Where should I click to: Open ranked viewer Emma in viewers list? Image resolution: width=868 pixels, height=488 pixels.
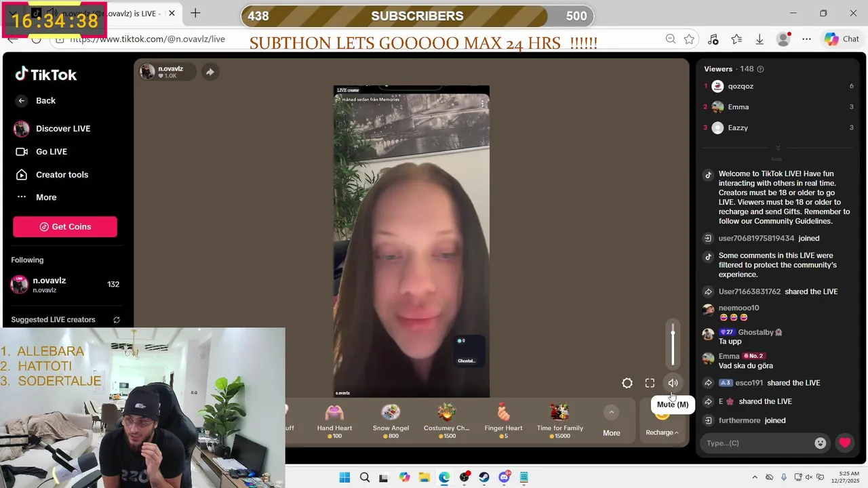point(738,107)
